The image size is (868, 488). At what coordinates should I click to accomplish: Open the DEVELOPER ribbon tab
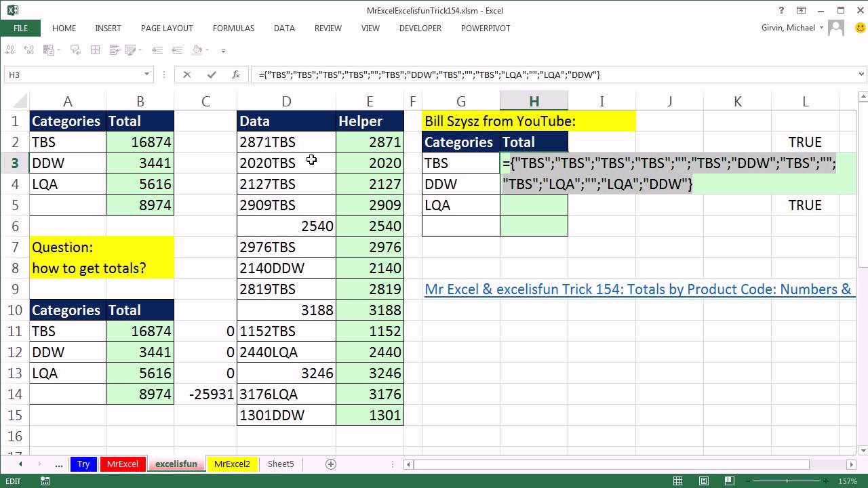420,28
